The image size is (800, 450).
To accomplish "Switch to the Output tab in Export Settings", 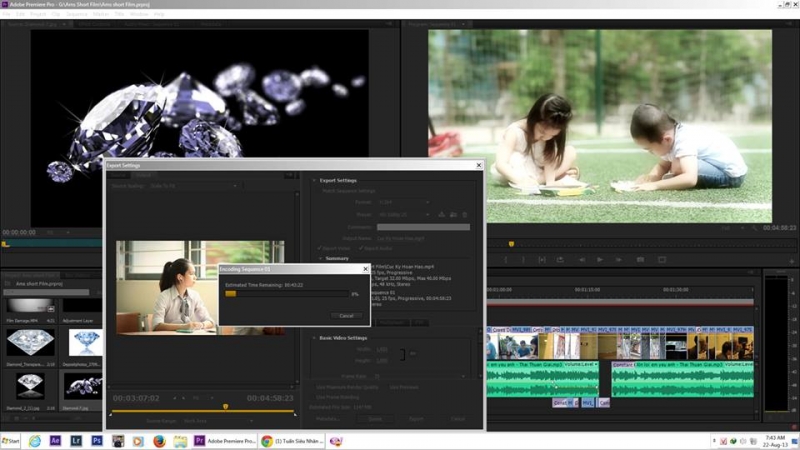I will [143, 175].
